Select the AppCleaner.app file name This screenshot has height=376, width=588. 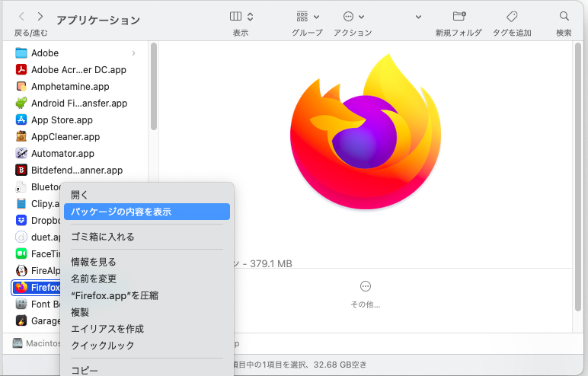point(66,137)
